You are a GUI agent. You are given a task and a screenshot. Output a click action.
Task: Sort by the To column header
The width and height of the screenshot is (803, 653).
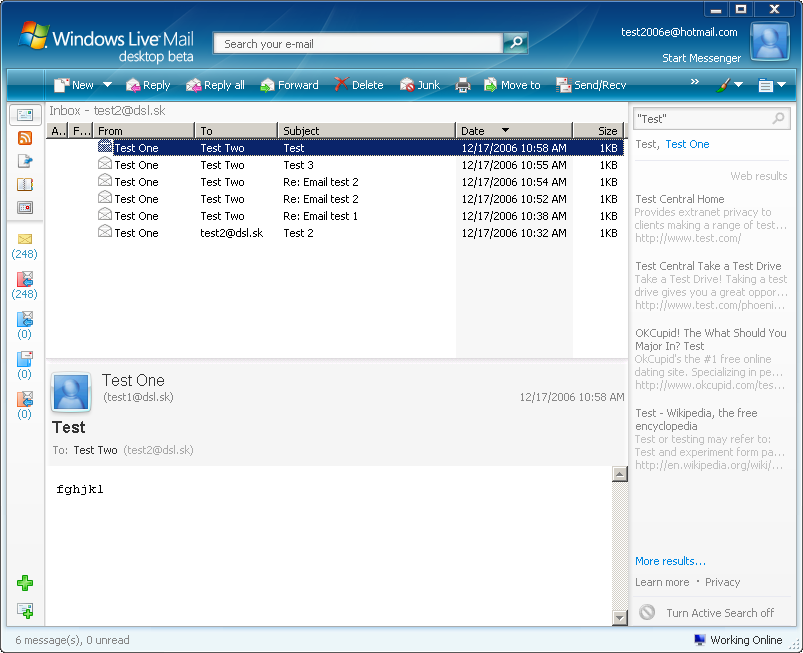tap(237, 131)
